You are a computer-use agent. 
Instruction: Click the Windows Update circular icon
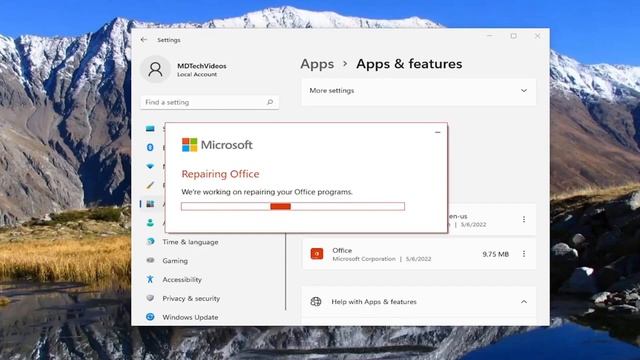click(x=150, y=317)
